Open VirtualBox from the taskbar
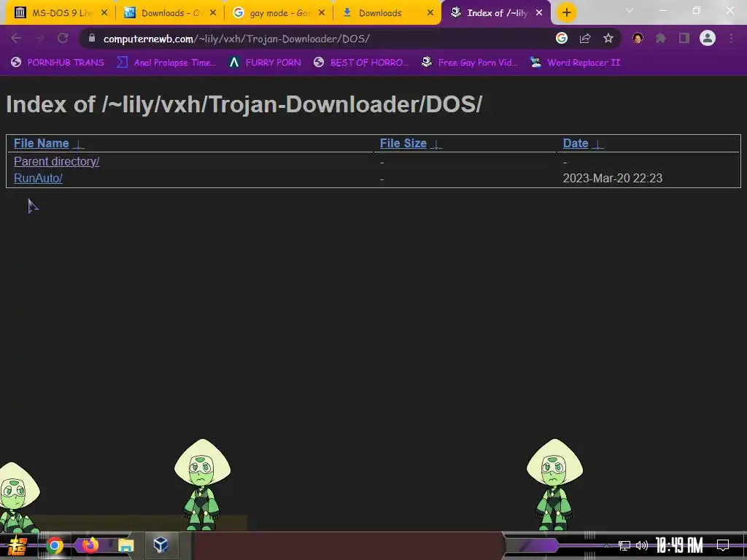 pos(160,545)
